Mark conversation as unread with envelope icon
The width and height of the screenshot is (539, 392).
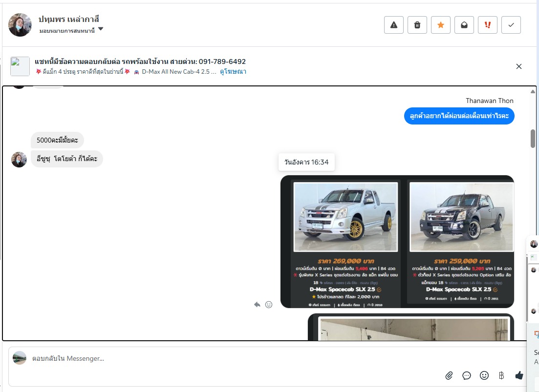click(x=464, y=25)
